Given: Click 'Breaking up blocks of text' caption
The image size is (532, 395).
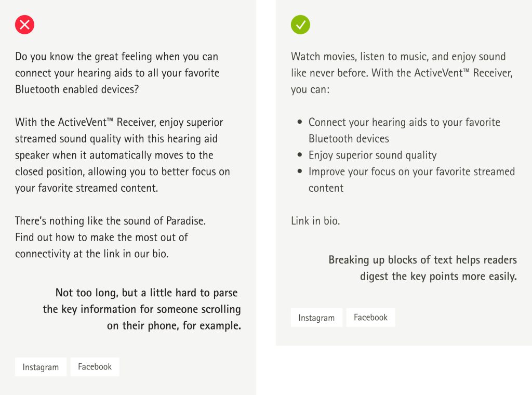Looking at the screenshot, I should (x=423, y=268).
